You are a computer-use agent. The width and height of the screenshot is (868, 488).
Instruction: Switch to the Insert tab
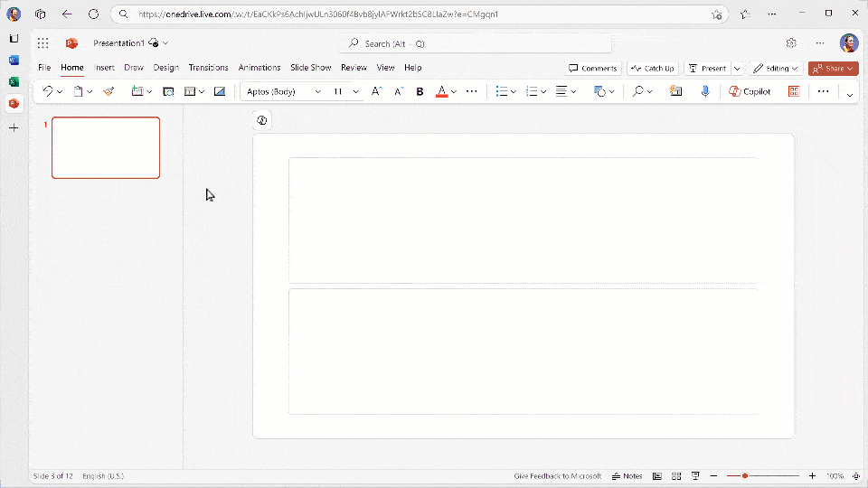[x=104, y=68]
